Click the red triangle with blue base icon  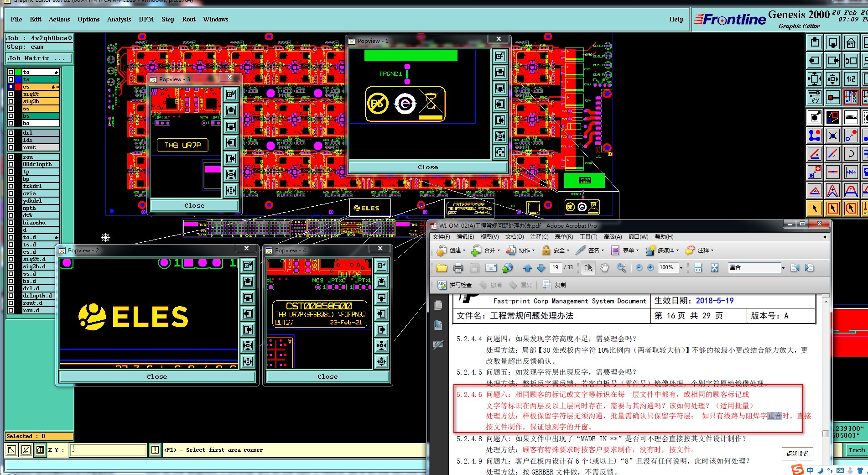coord(815,190)
